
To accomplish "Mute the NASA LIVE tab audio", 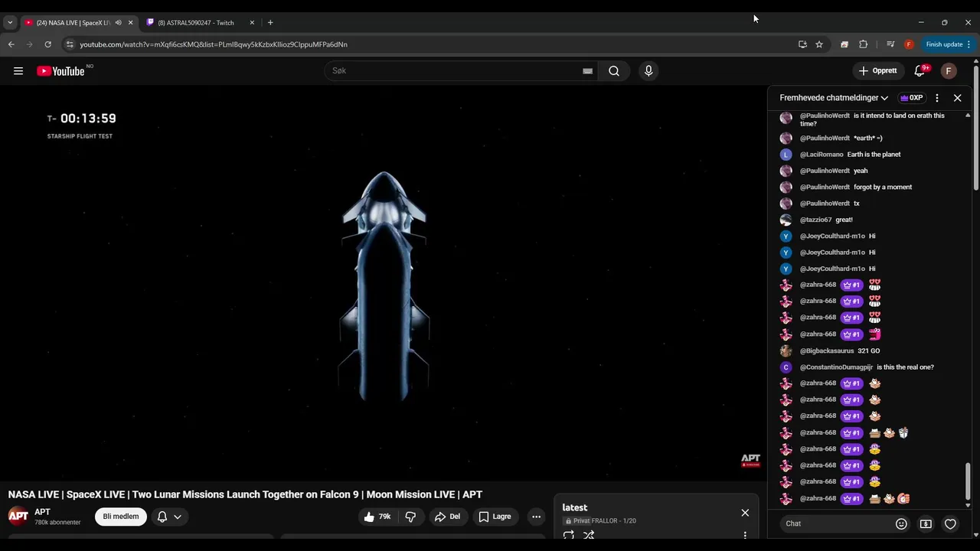I will click(x=118, y=23).
